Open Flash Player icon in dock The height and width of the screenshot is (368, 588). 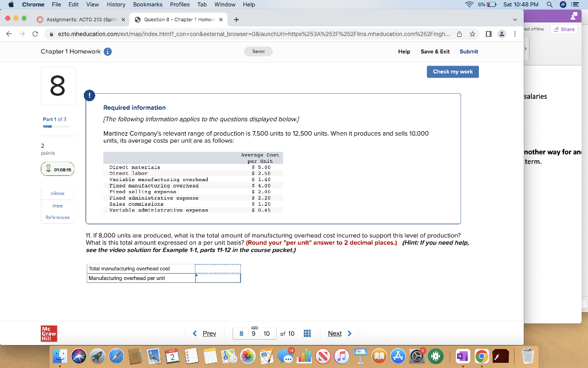click(501, 356)
